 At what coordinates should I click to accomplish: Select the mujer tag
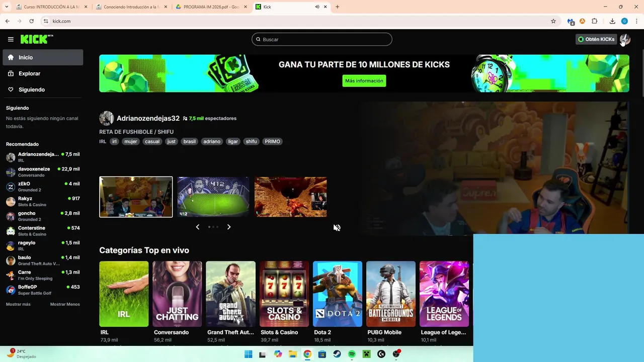click(x=131, y=141)
